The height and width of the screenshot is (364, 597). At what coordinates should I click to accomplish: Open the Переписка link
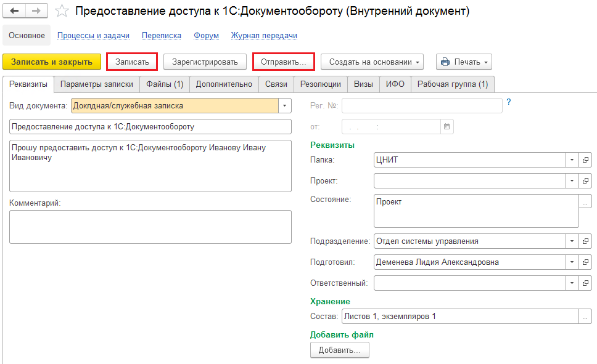162,35
